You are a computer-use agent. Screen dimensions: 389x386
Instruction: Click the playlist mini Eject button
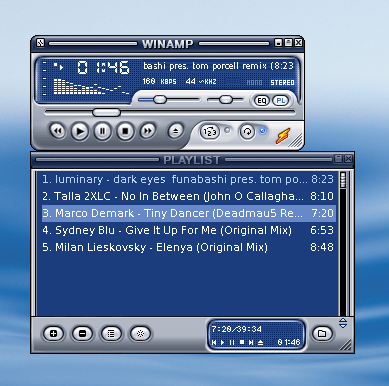pyautogui.click(x=261, y=342)
